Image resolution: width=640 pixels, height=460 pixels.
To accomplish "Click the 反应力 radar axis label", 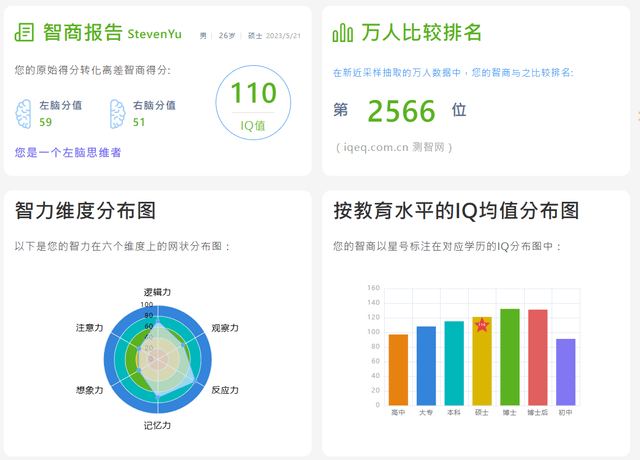I will (225, 390).
